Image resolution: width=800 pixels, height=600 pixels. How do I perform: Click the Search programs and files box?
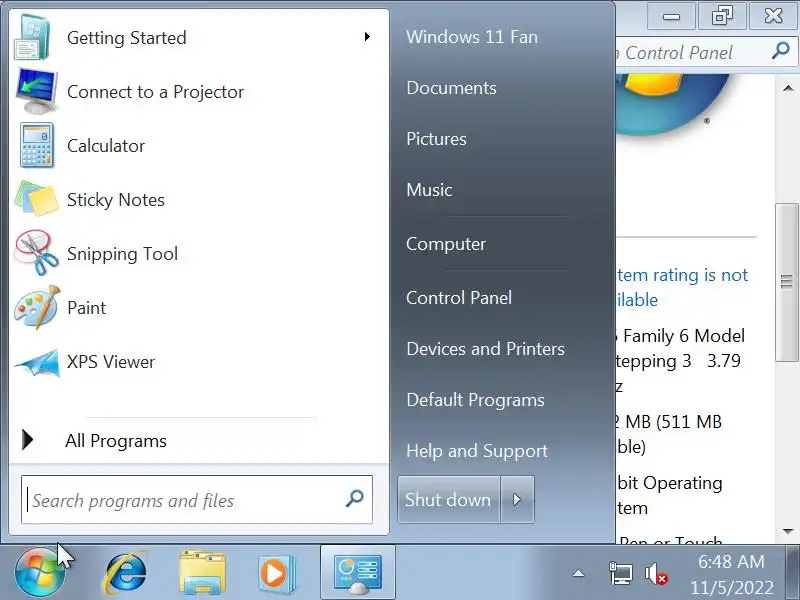196,499
